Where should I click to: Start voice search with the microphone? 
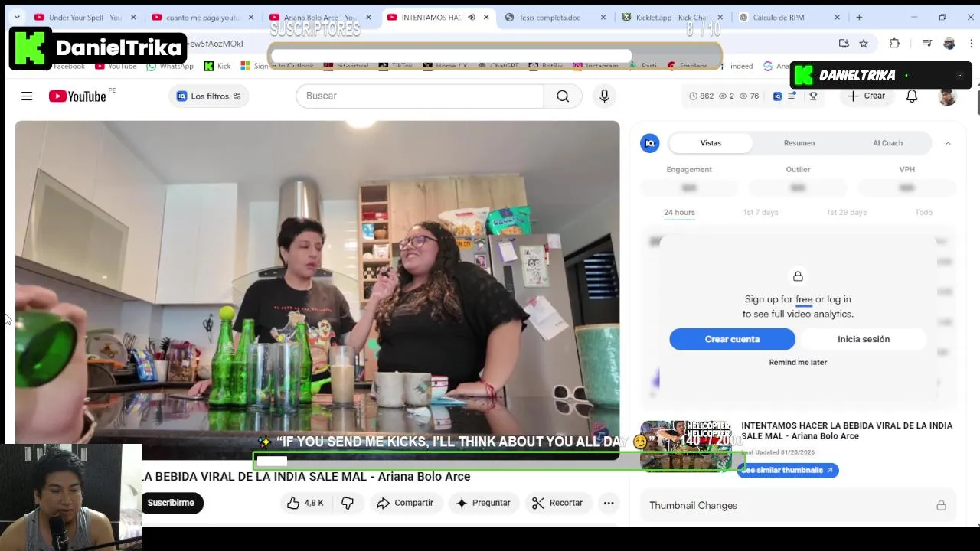coord(604,96)
